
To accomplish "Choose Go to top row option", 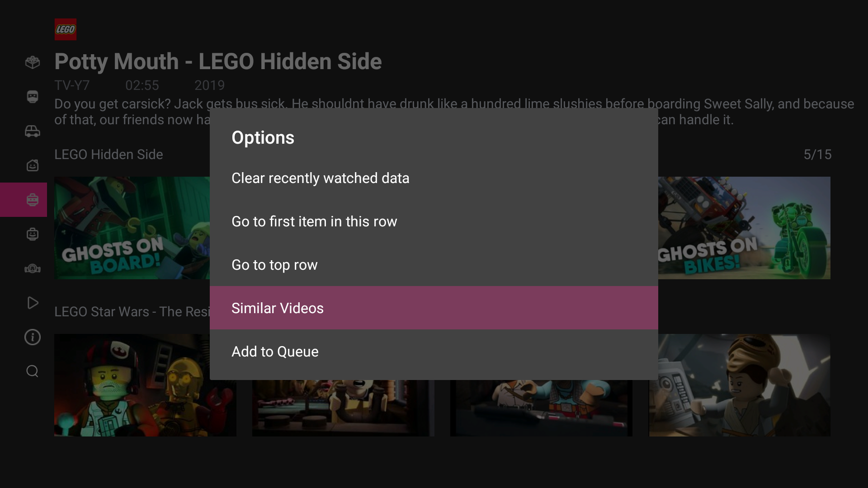I will click(274, 265).
